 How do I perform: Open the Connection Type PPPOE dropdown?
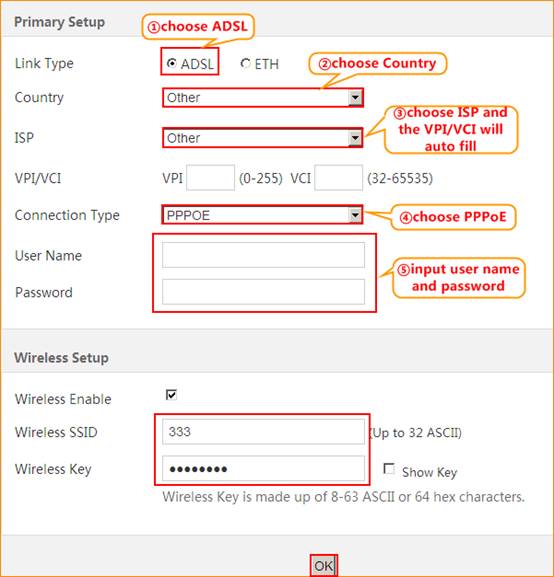(x=262, y=215)
